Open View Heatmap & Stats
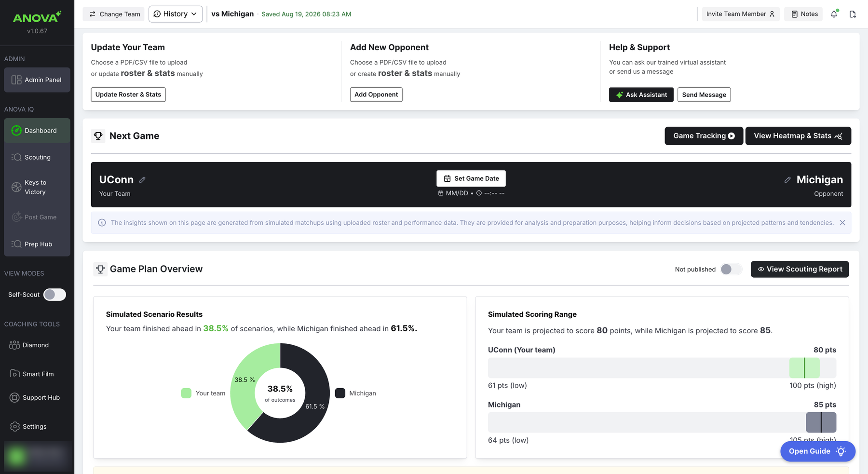868x474 pixels. tap(798, 136)
